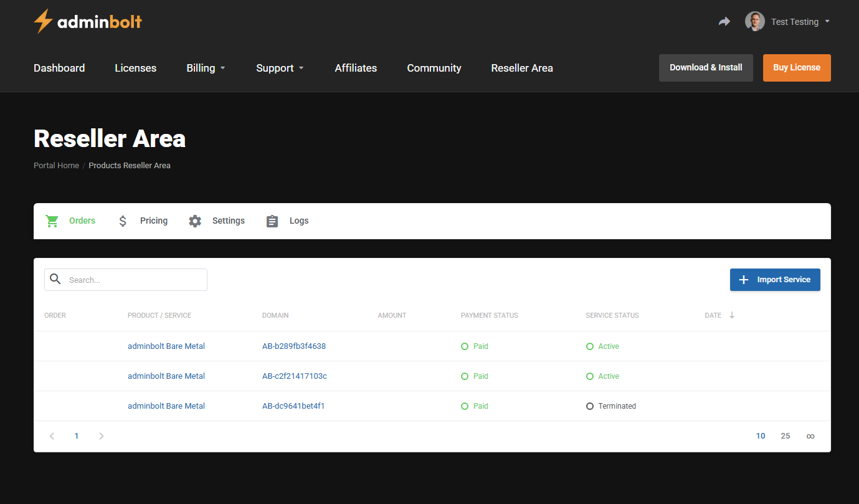Click the Products Reseller Area breadcrumb

click(x=130, y=166)
